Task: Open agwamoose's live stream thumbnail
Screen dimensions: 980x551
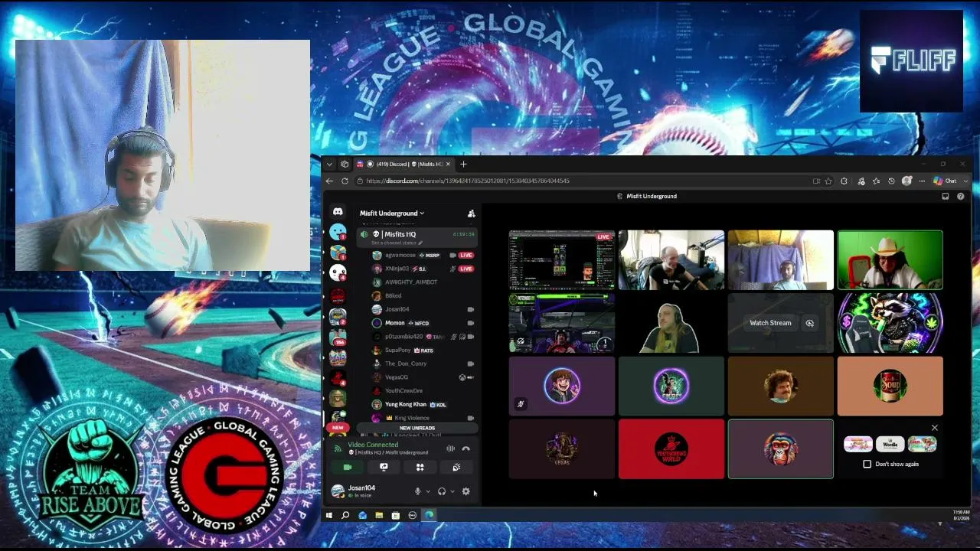Action: pyautogui.click(x=562, y=260)
